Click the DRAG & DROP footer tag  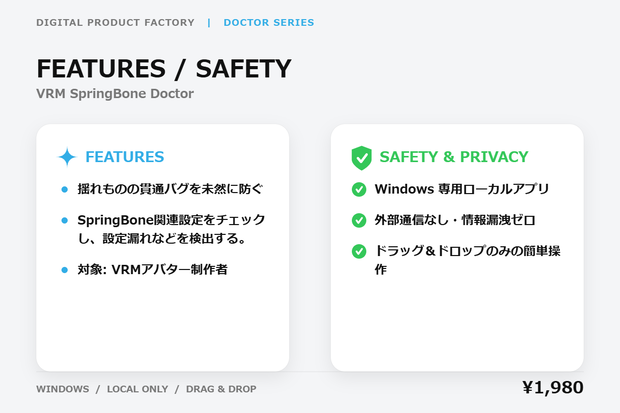pos(221,389)
